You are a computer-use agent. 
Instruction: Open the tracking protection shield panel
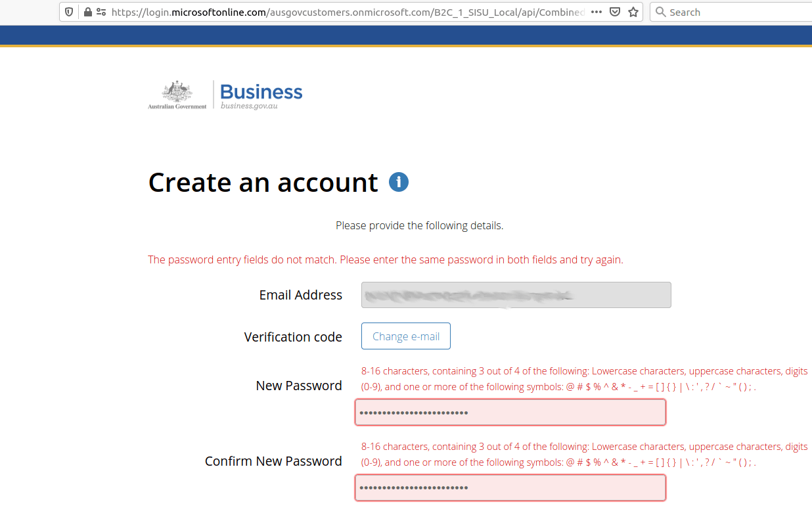(68, 11)
